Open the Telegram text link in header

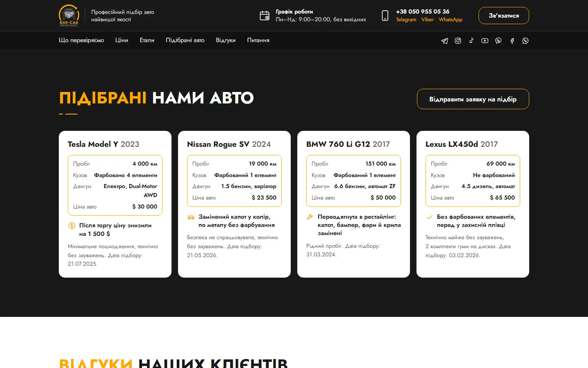[406, 20]
